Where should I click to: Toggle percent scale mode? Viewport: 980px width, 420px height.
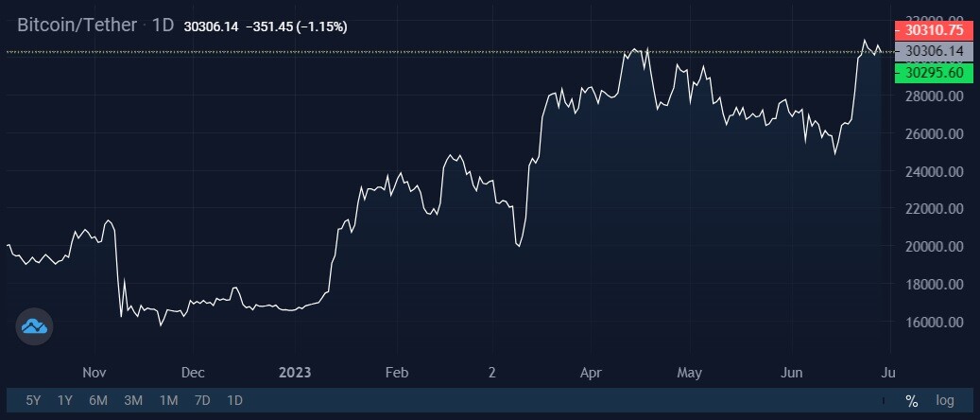[x=912, y=401]
